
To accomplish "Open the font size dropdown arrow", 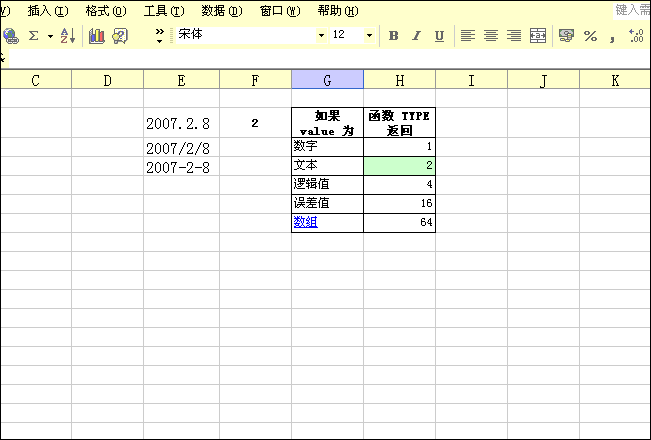I will click(369, 36).
